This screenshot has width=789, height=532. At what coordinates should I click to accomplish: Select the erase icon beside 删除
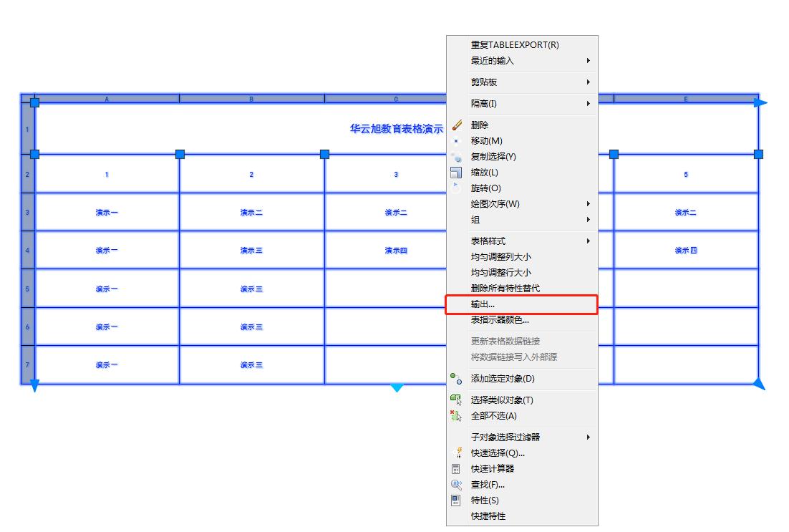point(457,125)
